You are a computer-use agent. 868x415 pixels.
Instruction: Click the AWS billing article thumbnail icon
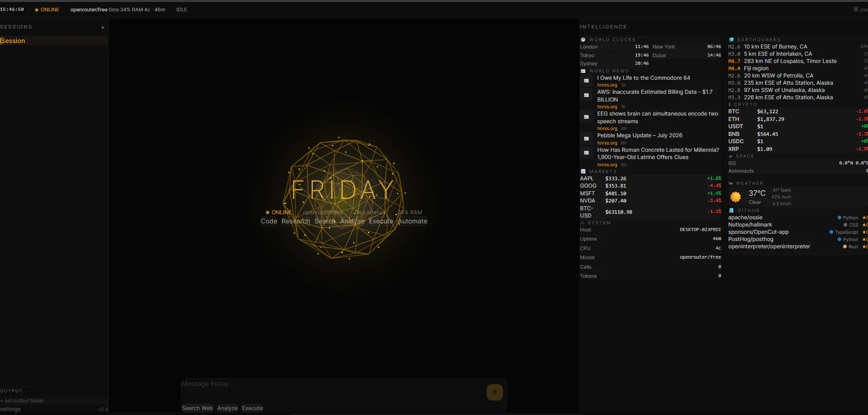point(586,95)
